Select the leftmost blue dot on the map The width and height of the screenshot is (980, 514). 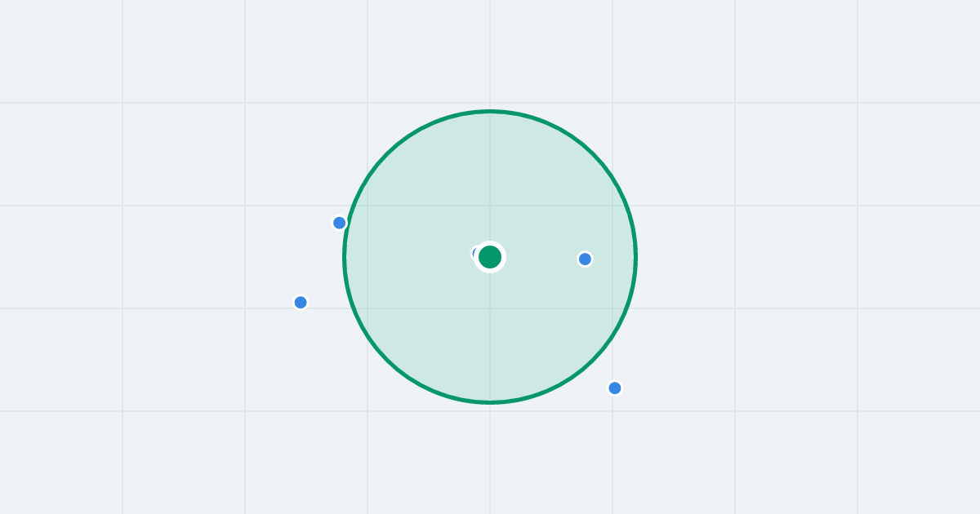coord(301,303)
